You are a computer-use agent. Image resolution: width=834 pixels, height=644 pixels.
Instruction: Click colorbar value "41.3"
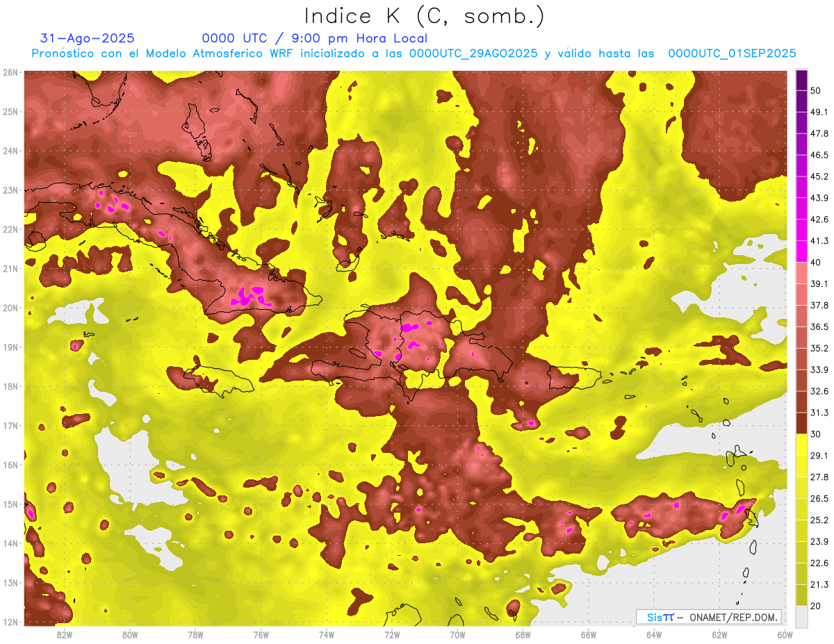click(819, 241)
